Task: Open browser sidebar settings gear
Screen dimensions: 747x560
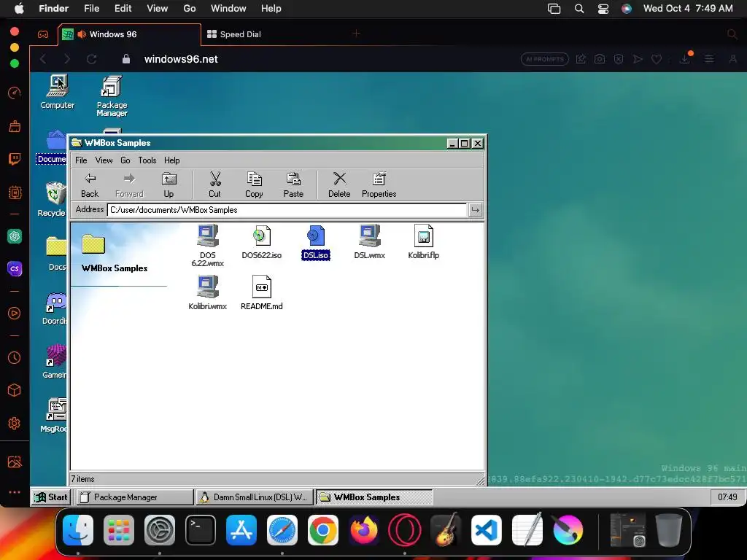Action: (15, 424)
